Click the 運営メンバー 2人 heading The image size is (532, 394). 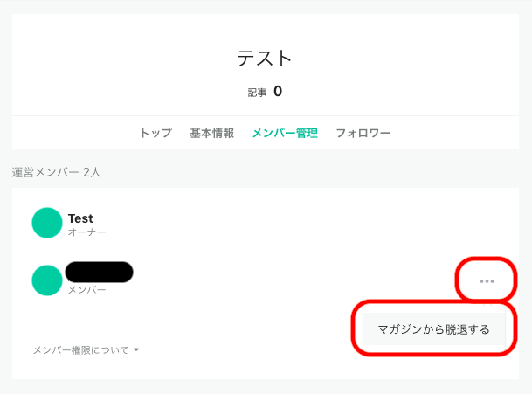point(56,172)
